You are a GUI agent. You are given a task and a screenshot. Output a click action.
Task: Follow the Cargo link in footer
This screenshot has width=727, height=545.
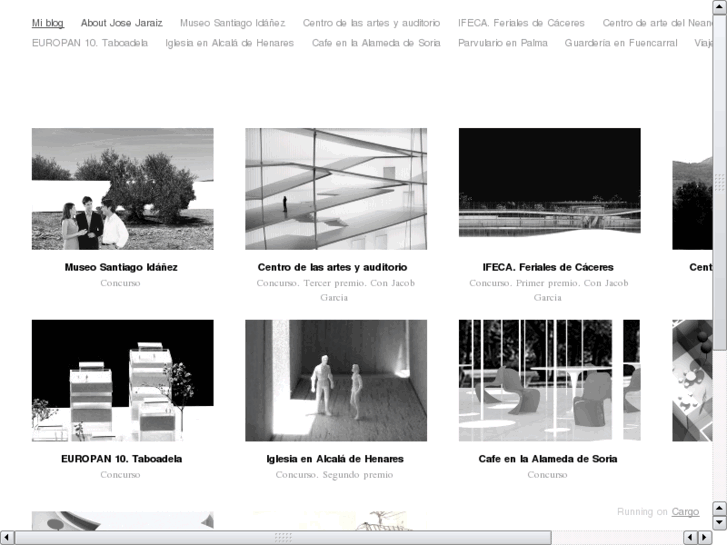pos(685,512)
